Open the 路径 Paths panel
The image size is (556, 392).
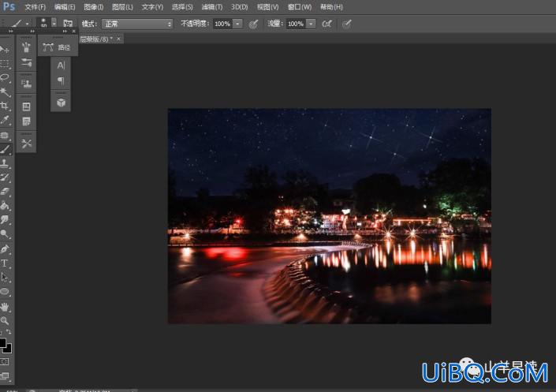tap(58, 47)
